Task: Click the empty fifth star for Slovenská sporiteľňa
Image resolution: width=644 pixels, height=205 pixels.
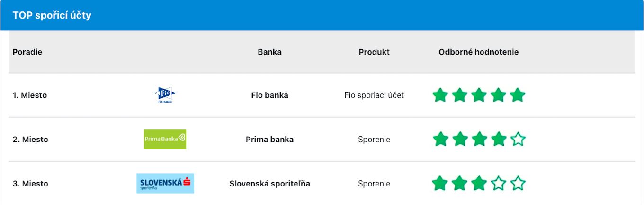Action: tap(518, 183)
